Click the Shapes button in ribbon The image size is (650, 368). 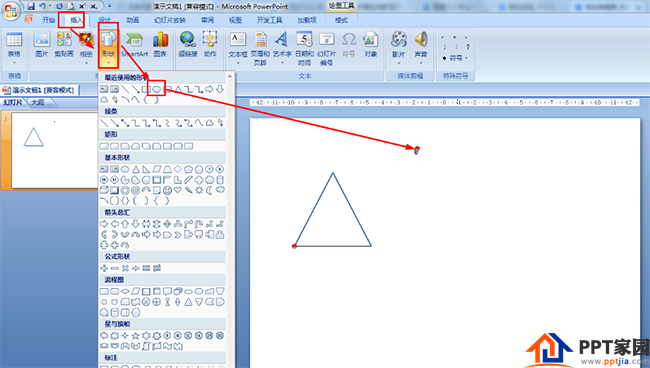coord(108,46)
